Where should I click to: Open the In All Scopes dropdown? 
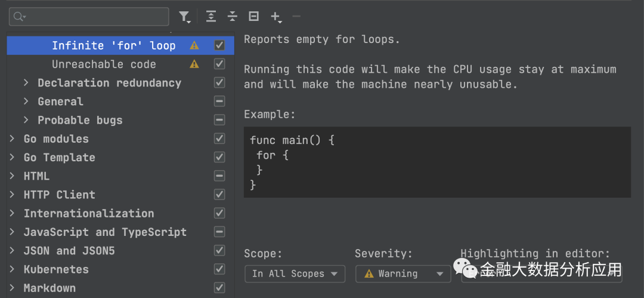(295, 274)
